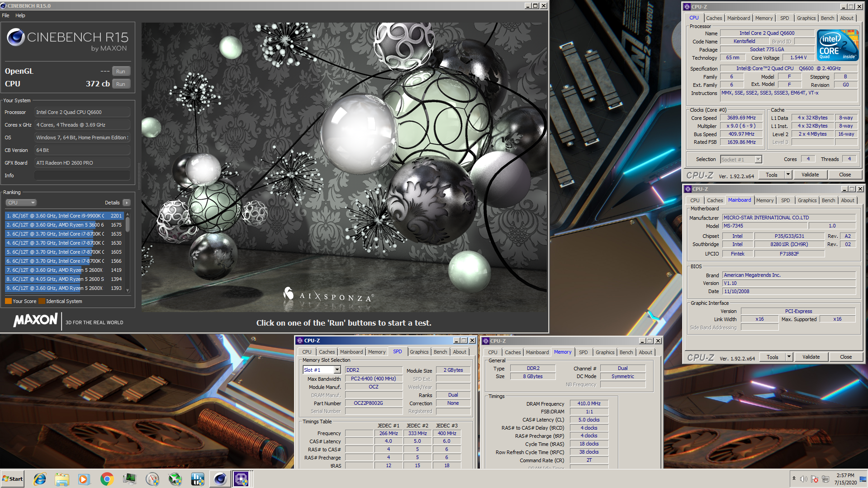Click the MAXON logo at bottom left
The width and height of the screenshot is (868, 488).
coord(35,321)
